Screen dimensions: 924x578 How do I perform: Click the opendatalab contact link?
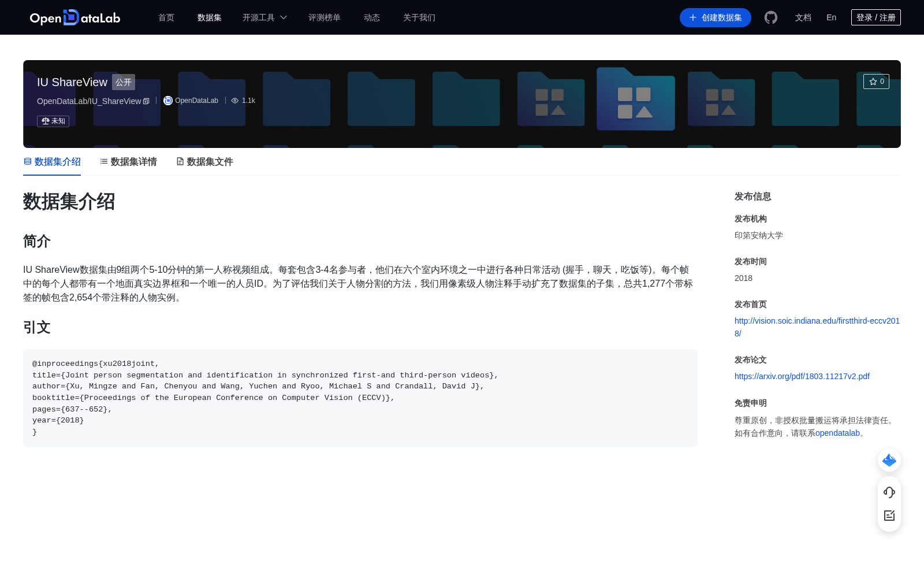838,433
